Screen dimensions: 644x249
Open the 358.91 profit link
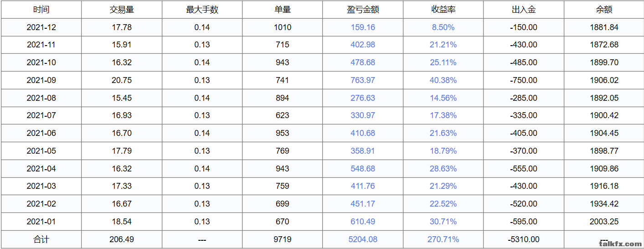coord(363,151)
